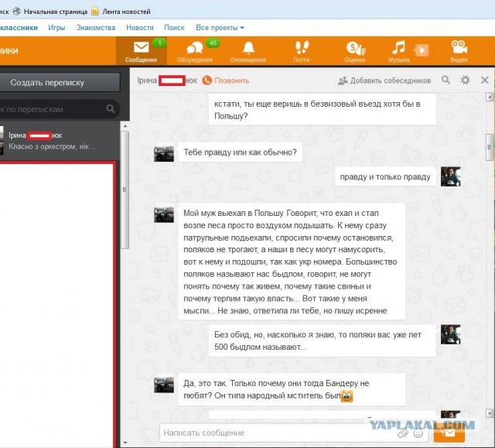Click conversation list scrollbar up arrow
This screenshot has width=495, height=448.
pyautogui.click(x=125, y=126)
